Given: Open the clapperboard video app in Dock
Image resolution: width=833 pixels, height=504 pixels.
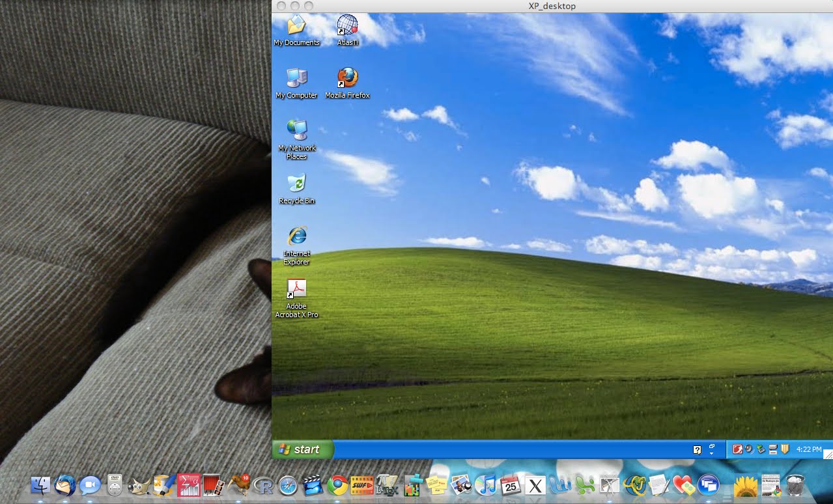Looking at the screenshot, I should pyautogui.click(x=313, y=485).
